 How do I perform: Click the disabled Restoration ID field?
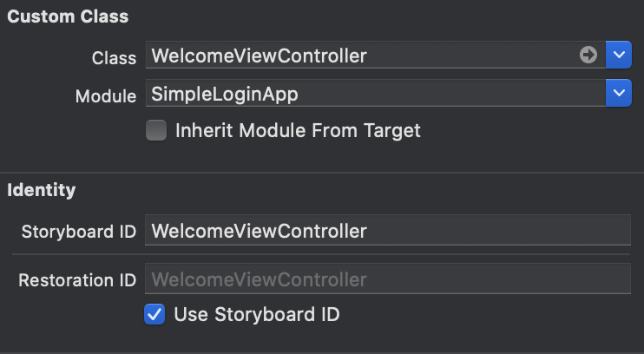point(387,279)
